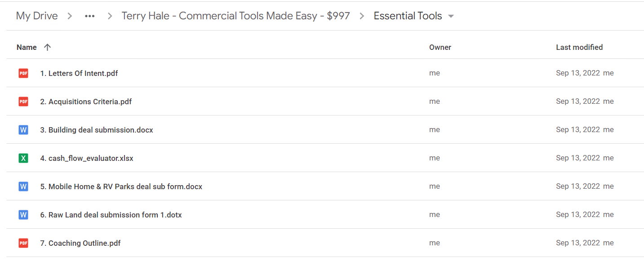Screen dimensions: 644x266
Task: Select 6. Raw Land deal submission form 1.dotx
Action: coord(111,215)
